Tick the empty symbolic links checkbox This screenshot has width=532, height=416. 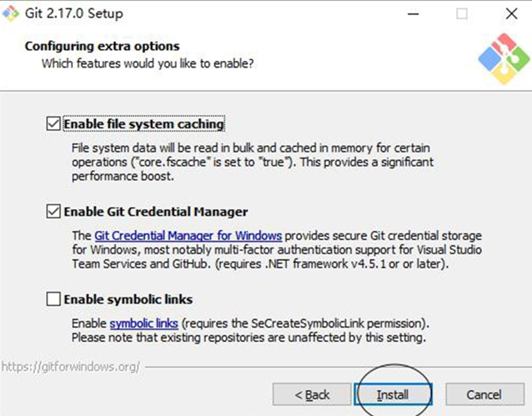[53, 299]
